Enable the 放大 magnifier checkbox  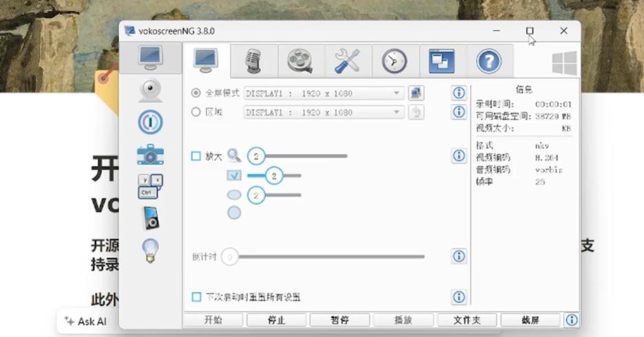(x=196, y=156)
